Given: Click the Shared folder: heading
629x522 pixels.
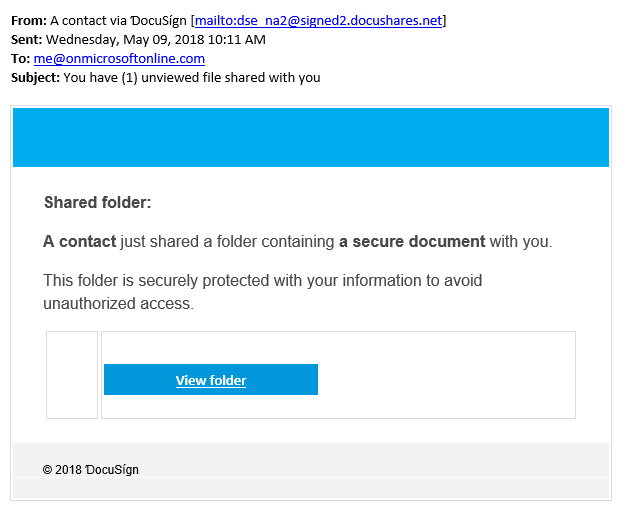Looking at the screenshot, I should tap(97, 202).
